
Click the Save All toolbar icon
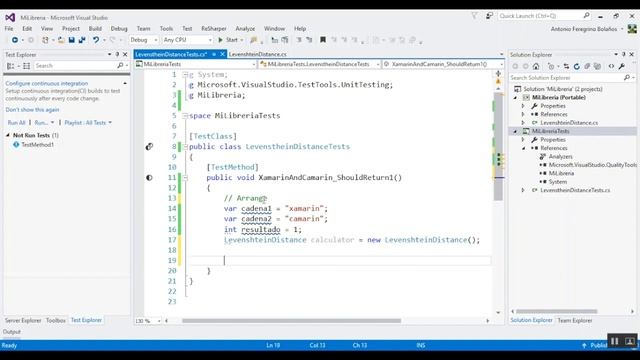[82, 40]
